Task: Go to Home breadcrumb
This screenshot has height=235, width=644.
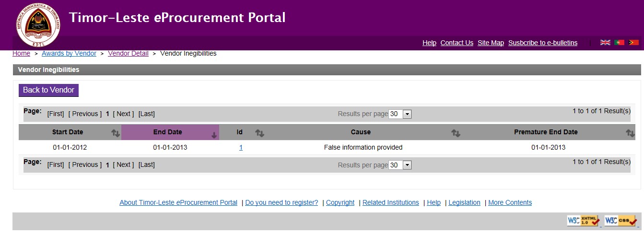Action: 21,53
